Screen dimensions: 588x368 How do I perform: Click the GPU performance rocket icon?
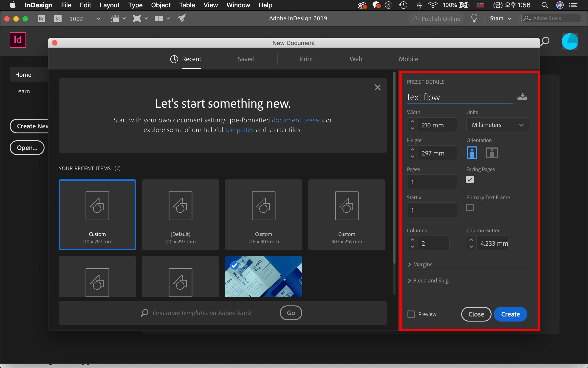coord(182,18)
